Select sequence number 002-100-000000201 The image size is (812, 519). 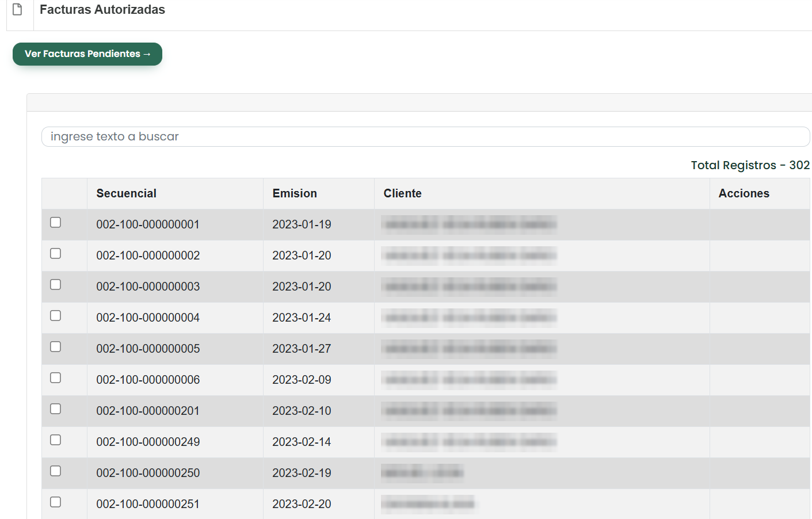point(148,411)
